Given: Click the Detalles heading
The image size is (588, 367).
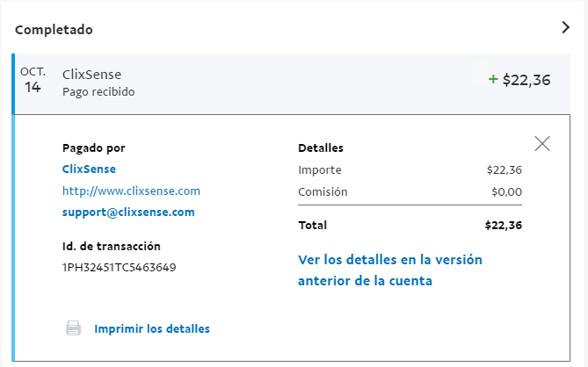Looking at the screenshot, I should coord(321,148).
